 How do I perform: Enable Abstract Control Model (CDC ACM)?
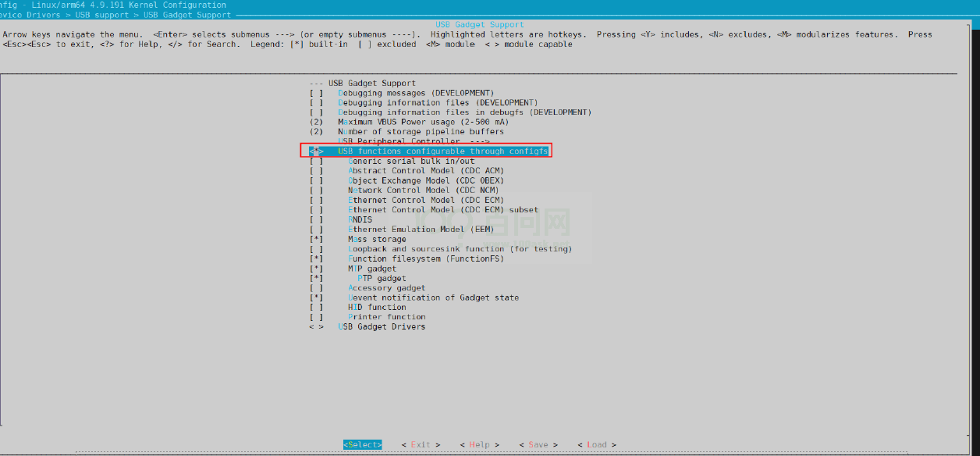407,171
